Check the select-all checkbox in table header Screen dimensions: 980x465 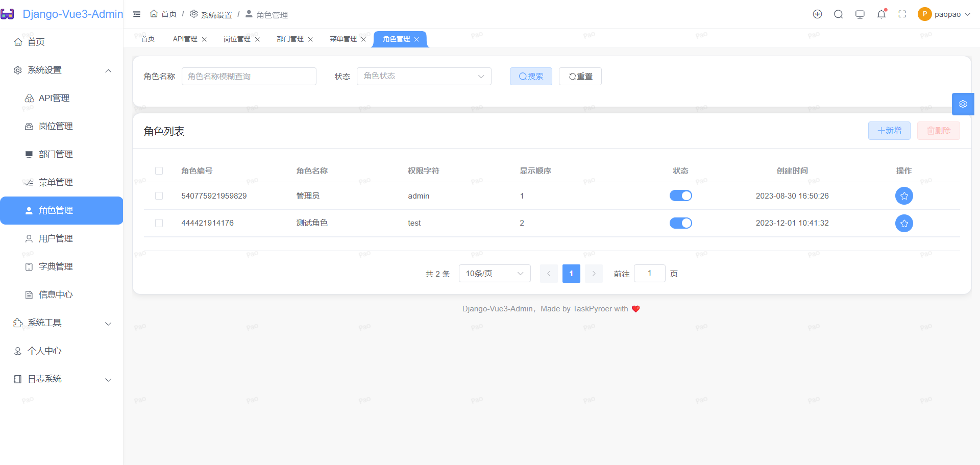tap(159, 171)
